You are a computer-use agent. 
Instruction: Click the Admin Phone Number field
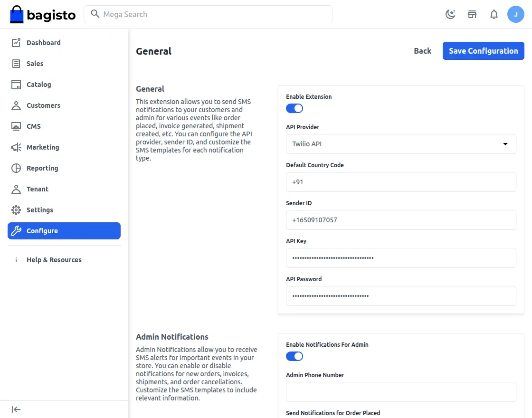(401, 392)
